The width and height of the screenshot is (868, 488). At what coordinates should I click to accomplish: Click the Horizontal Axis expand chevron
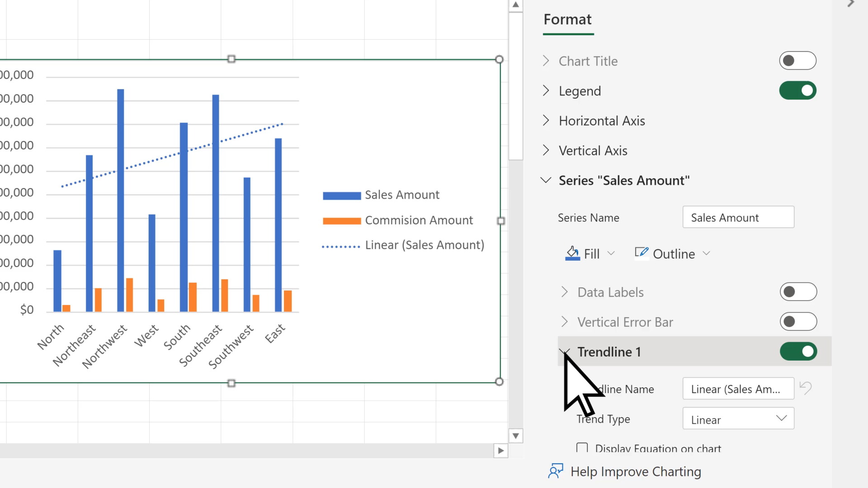pyautogui.click(x=546, y=120)
